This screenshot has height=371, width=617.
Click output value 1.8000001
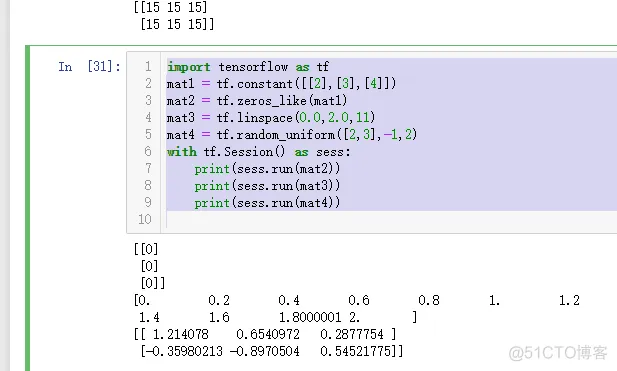310,317
